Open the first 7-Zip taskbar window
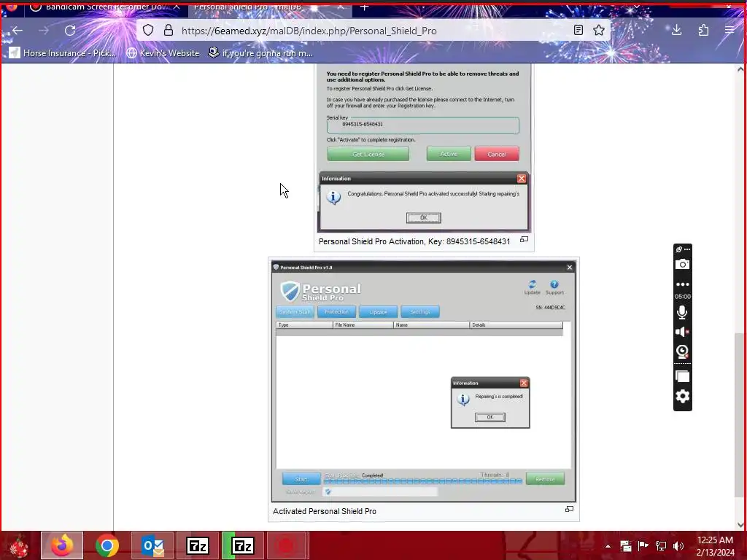 (198, 545)
